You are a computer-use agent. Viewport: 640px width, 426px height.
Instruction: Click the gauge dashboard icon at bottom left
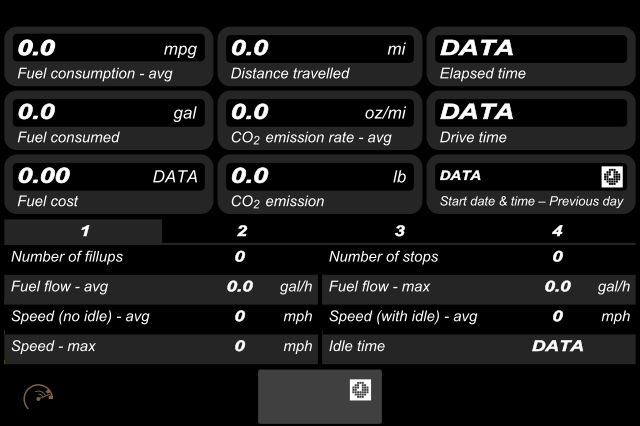(x=38, y=396)
